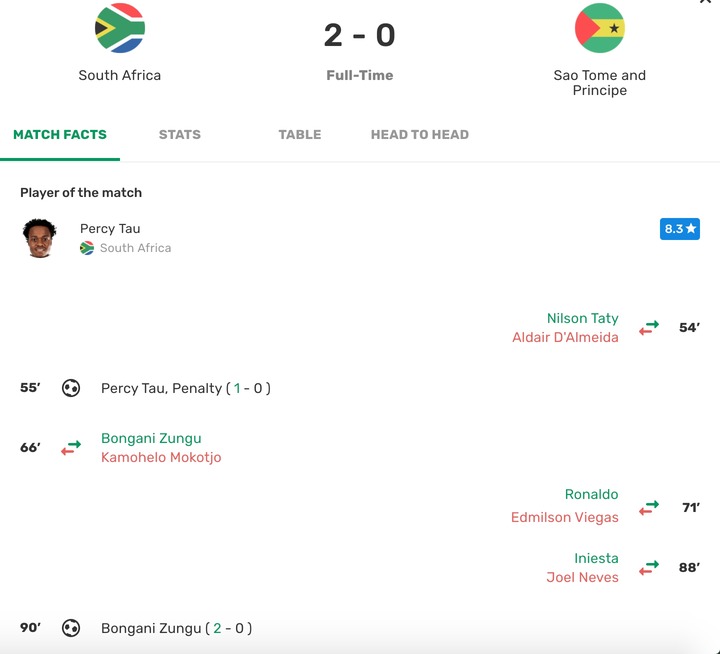Screen dimensions: 720x654
Task: Select the MATCH FACTS tab
Action: click(x=60, y=135)
